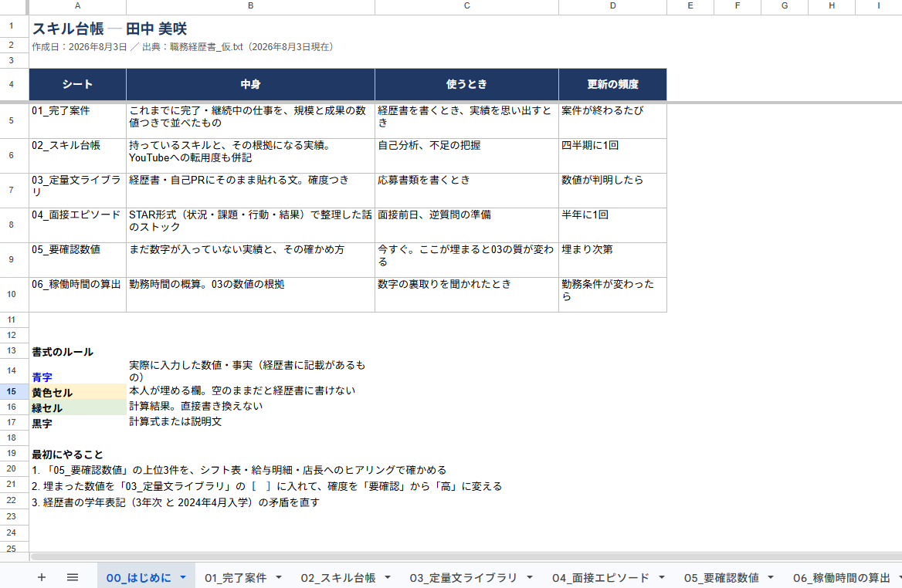
Task: Expand the 04_面接エピソード tab dropdown arrow
Action: tap(662, 577)
